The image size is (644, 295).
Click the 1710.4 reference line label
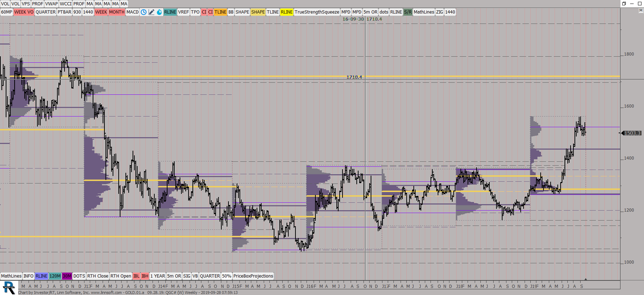tap(354, 77)
